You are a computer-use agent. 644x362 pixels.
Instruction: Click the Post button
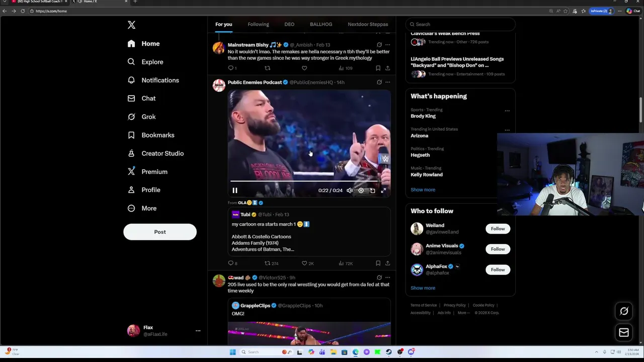160,232
